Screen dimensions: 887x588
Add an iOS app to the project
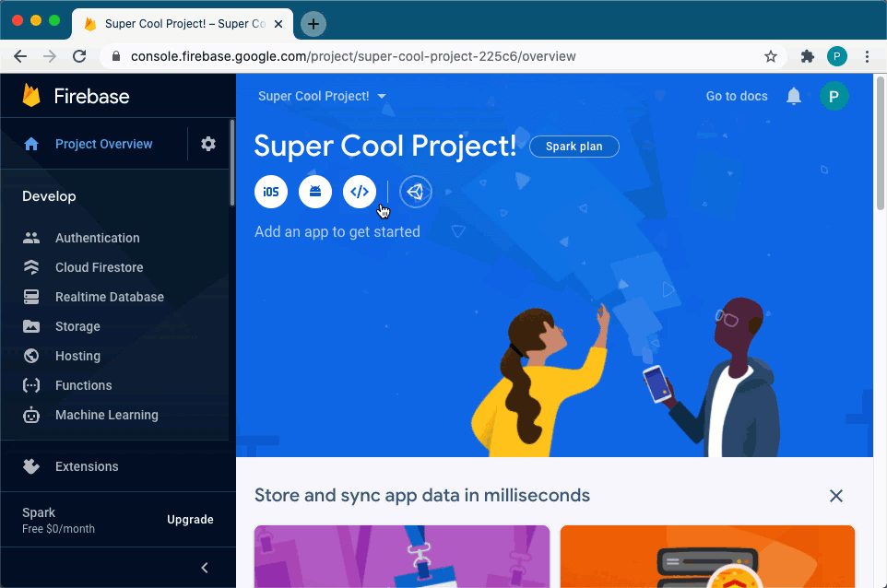(271, 192)
